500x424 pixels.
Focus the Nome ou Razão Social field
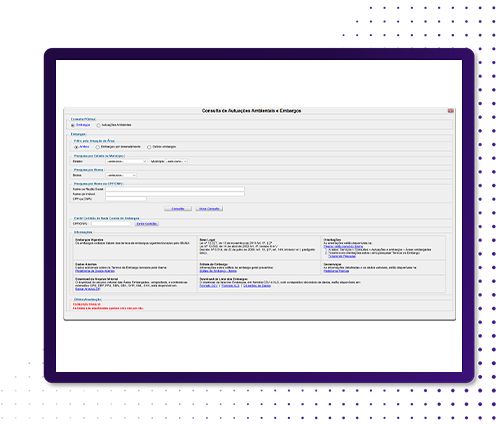click(175, 189)
